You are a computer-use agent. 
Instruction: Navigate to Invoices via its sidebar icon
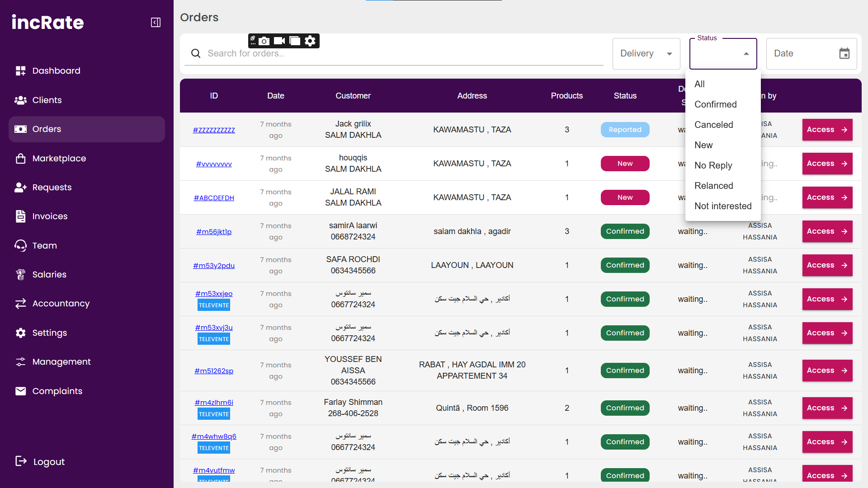point(21,216)
